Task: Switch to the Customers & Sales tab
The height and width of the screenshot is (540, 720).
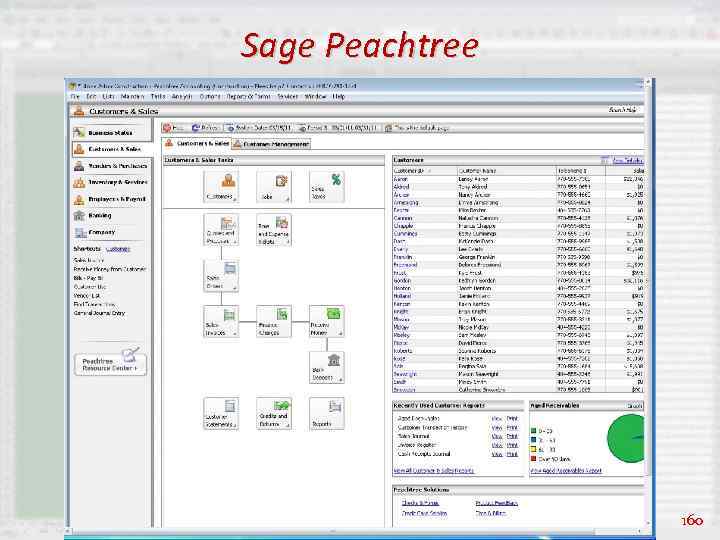Action: point(197,144)
